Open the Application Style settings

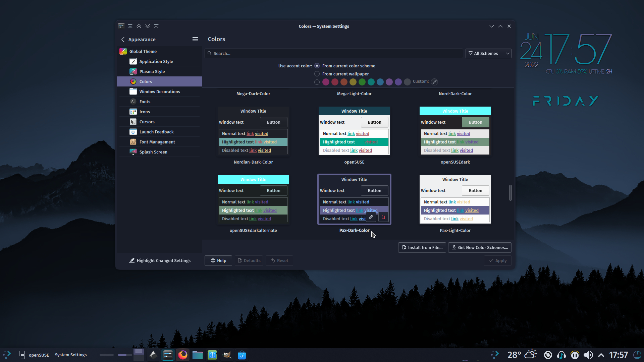click(x=159, y=61)
